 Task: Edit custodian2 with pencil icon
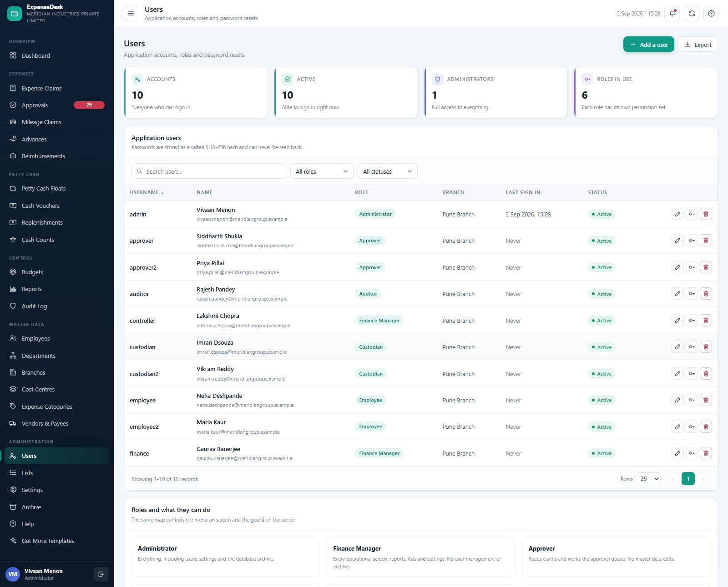pos(677,374)
